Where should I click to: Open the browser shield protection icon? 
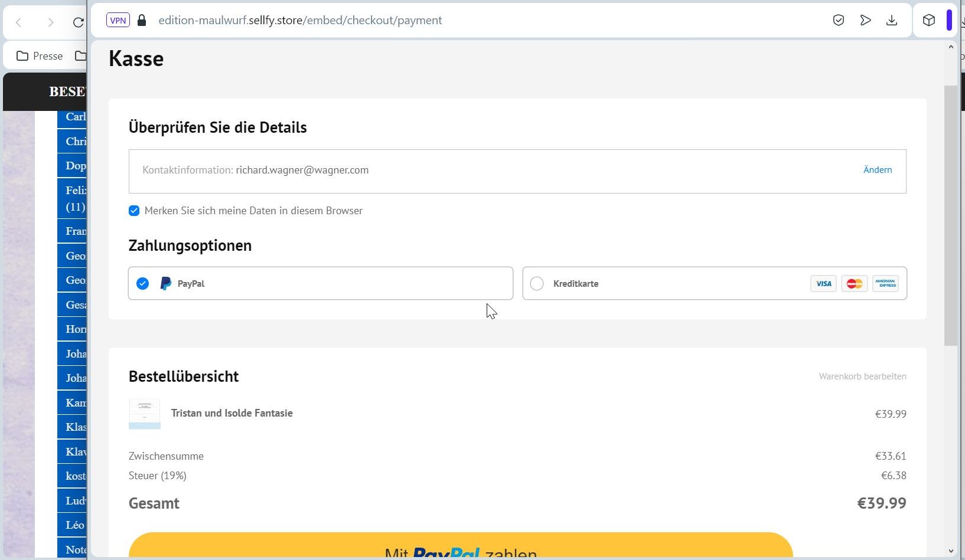tap(838, 20)
